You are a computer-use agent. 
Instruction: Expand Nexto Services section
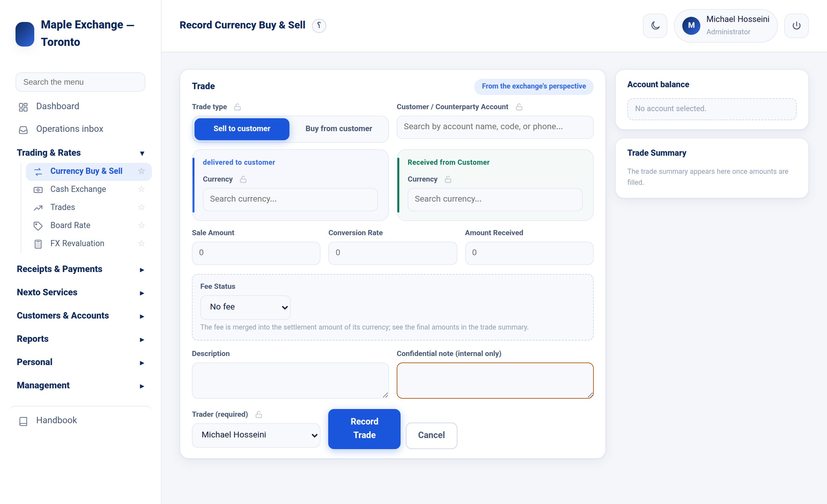coord(80,292)
